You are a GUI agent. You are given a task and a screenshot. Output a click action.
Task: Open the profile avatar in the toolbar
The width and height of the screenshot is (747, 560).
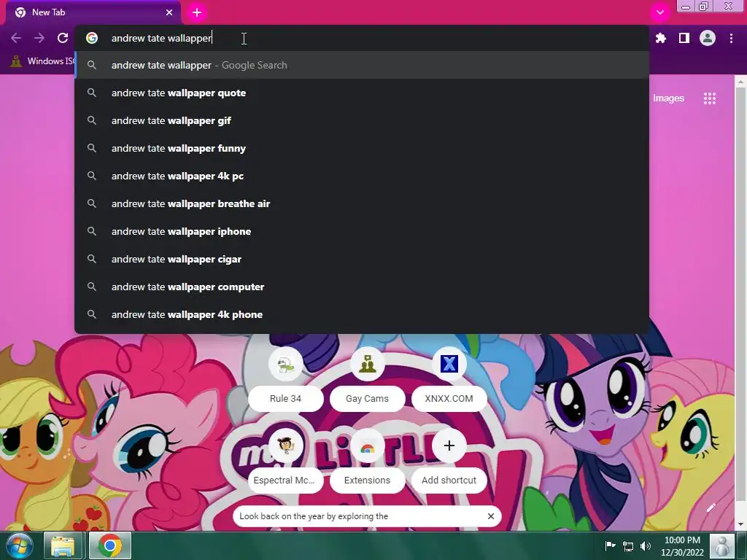[x=708, y=38]
